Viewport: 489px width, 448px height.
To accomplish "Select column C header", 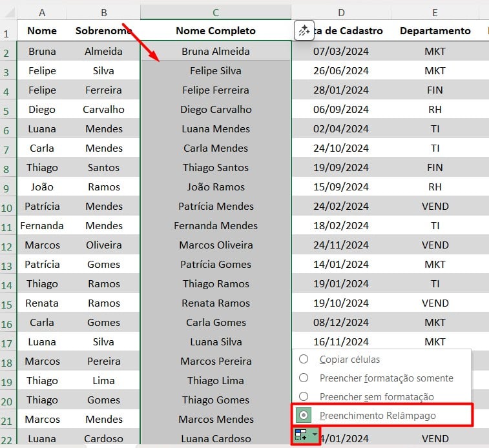I will pyautogui.click(x=215, y=12).
